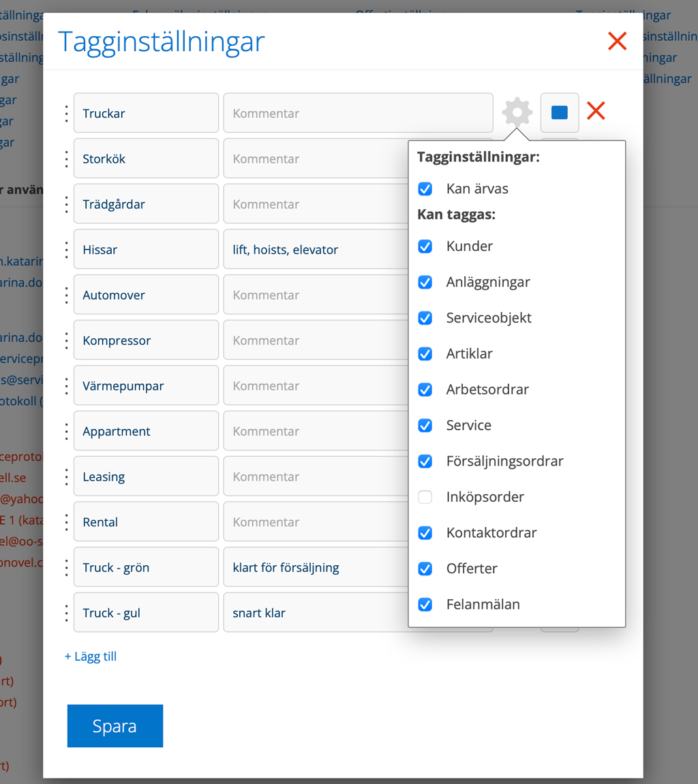
Task: Edit the Appartment tag name field
Action: pyautogui.click(x=146, y=432)
